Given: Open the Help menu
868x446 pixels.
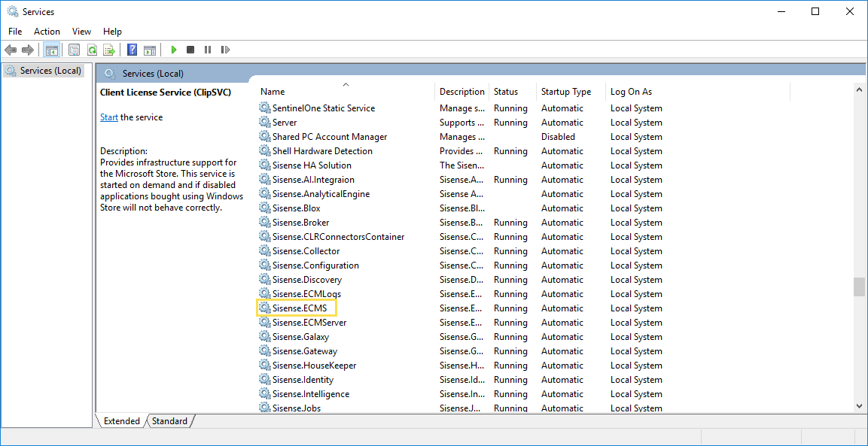Looking at the screenshot, I should (x=112, y=32).
